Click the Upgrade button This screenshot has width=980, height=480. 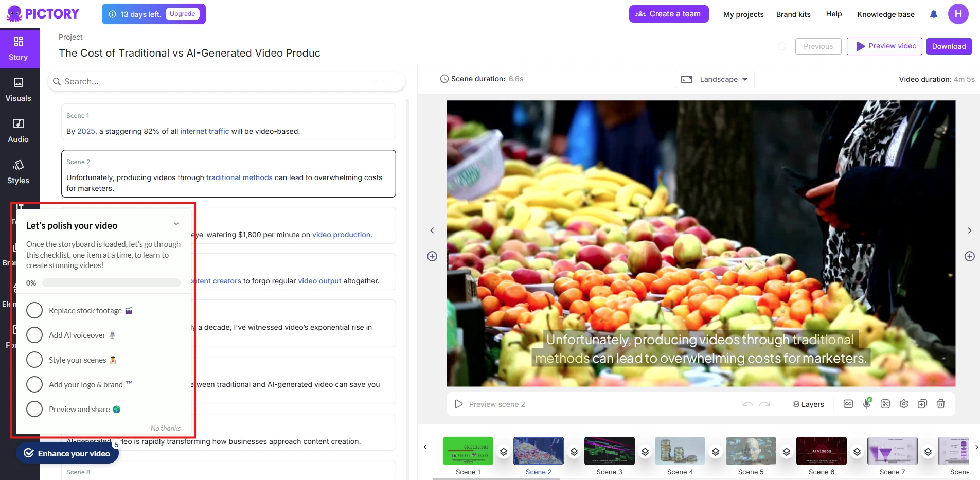[183, 14]
